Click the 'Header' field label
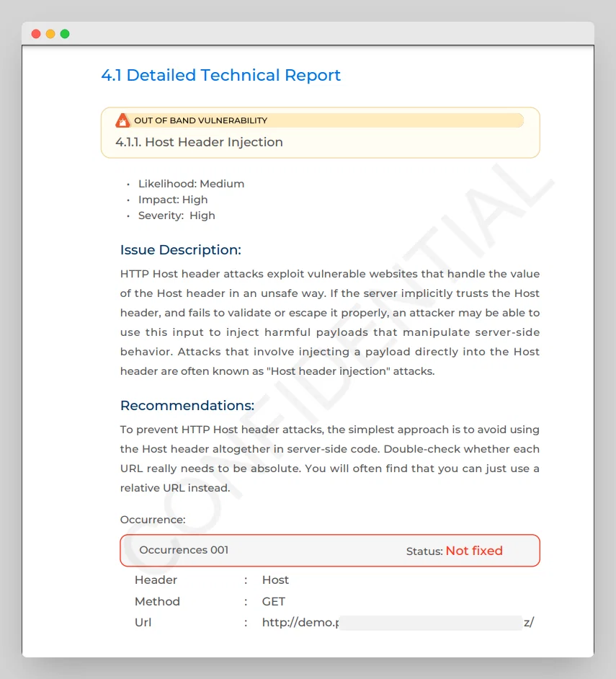 156,580
